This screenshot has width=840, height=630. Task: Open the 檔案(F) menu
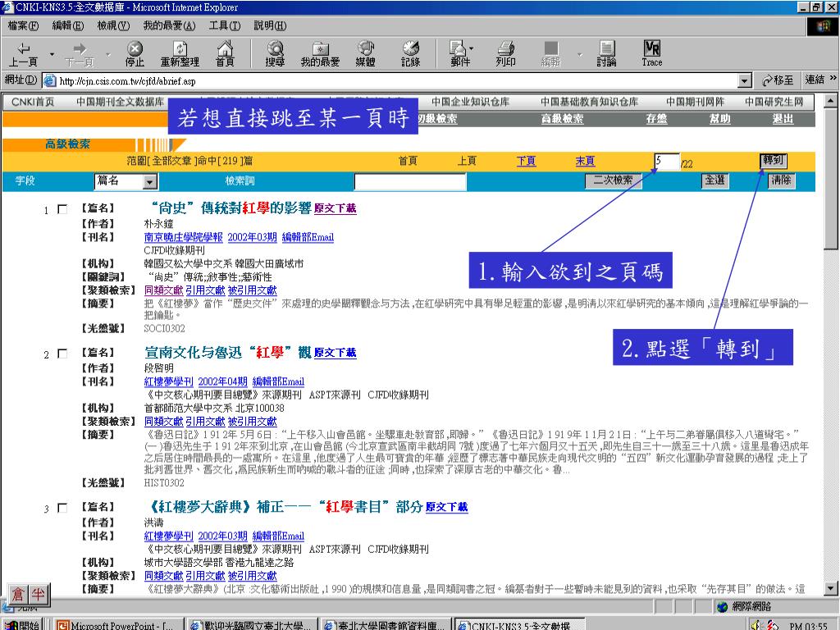(24, 25)
